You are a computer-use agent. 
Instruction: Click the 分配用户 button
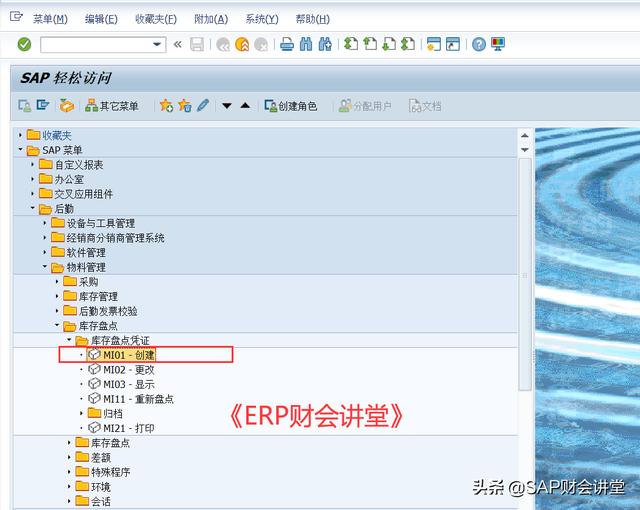pos(365,106)
